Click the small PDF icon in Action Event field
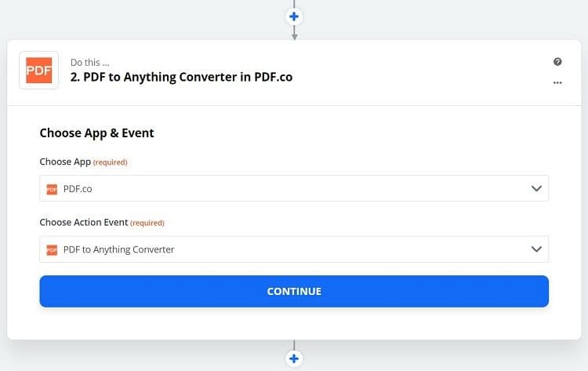This screenshot has height=371, width=588. [52, 249]
